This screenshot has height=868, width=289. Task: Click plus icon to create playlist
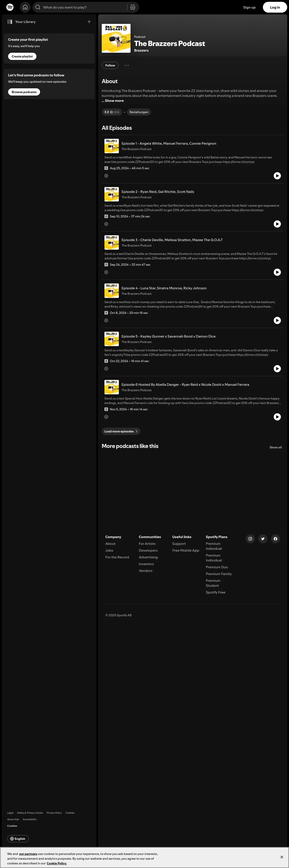coord(89,22)
